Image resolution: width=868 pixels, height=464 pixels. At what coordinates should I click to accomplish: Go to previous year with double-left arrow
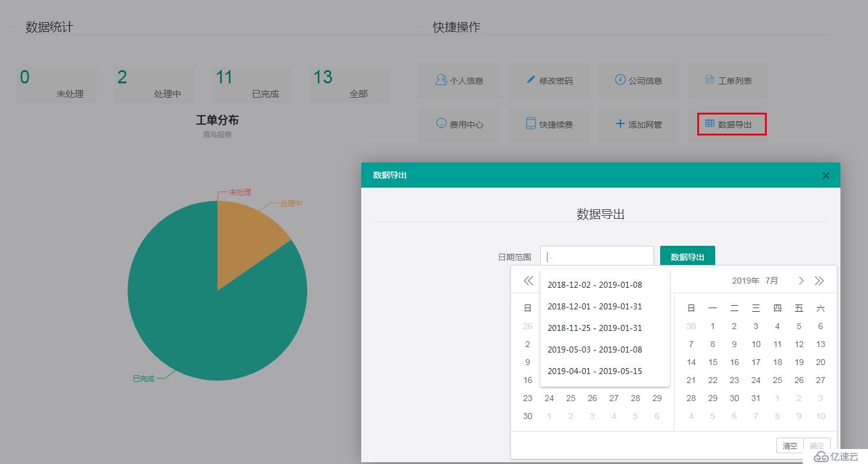click(528, 281)
